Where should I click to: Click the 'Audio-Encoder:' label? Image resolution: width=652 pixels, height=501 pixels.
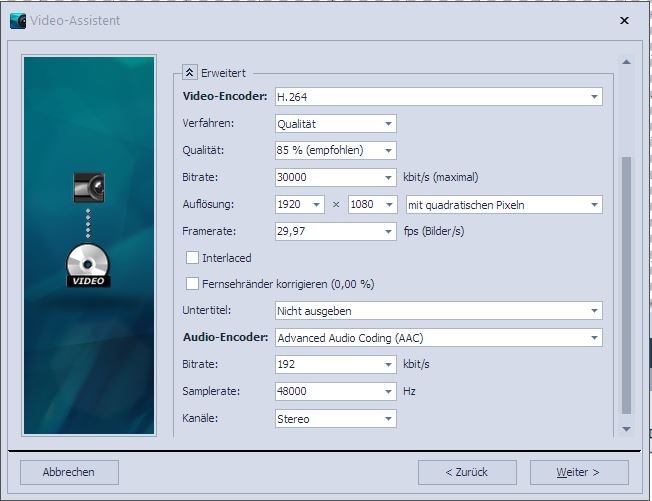point(225,337)
